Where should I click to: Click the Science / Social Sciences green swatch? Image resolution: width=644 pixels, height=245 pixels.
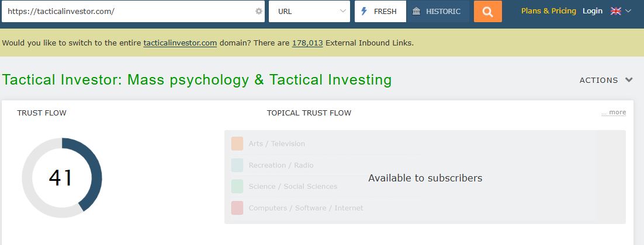pos(237,187)
